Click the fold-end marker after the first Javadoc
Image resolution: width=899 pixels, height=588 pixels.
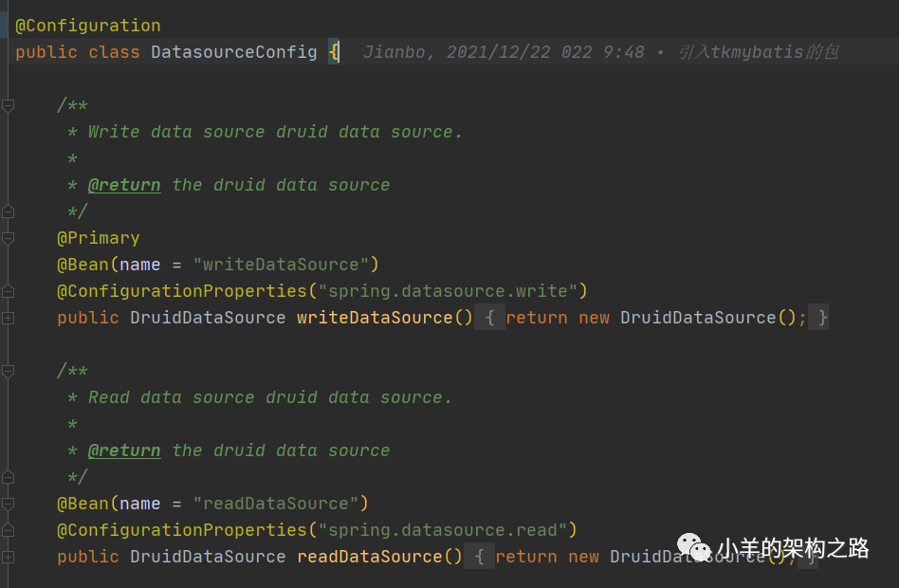pos(9,211)
